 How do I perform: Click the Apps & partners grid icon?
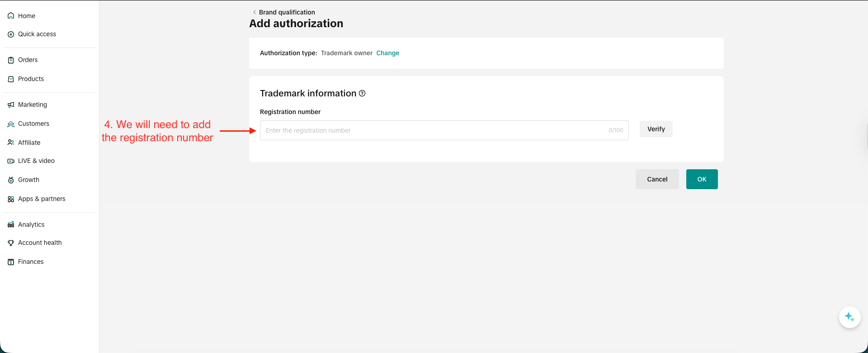click(x=11, y=199)
